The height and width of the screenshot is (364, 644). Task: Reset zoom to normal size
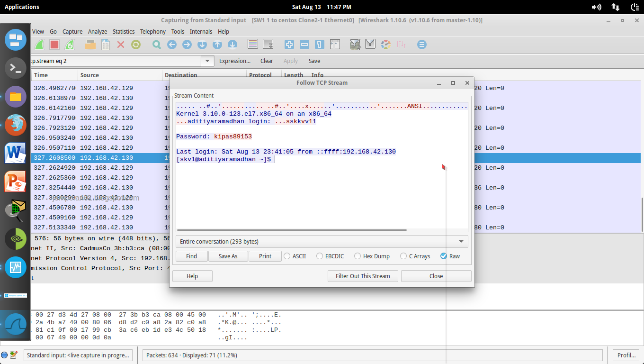[x=320, y=45]
